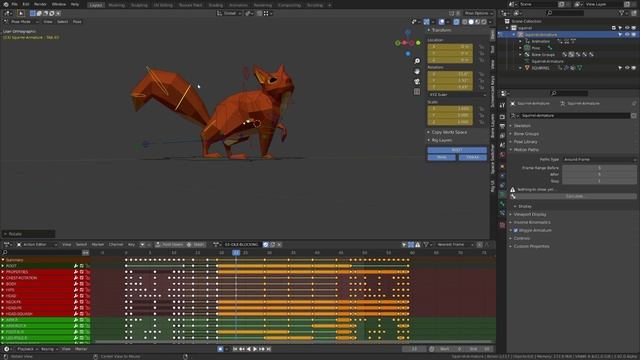Screen dimensions: 640x360
Task: Click the Stash action button
Action: 196,244
